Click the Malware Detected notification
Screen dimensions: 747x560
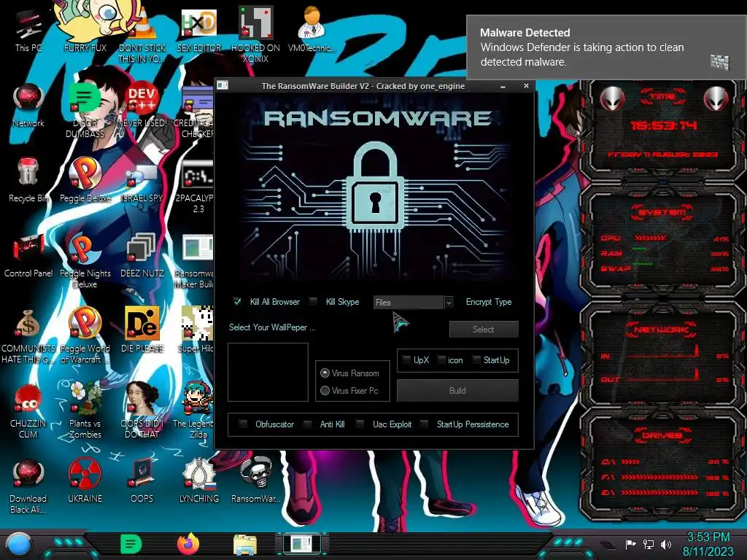606,47
